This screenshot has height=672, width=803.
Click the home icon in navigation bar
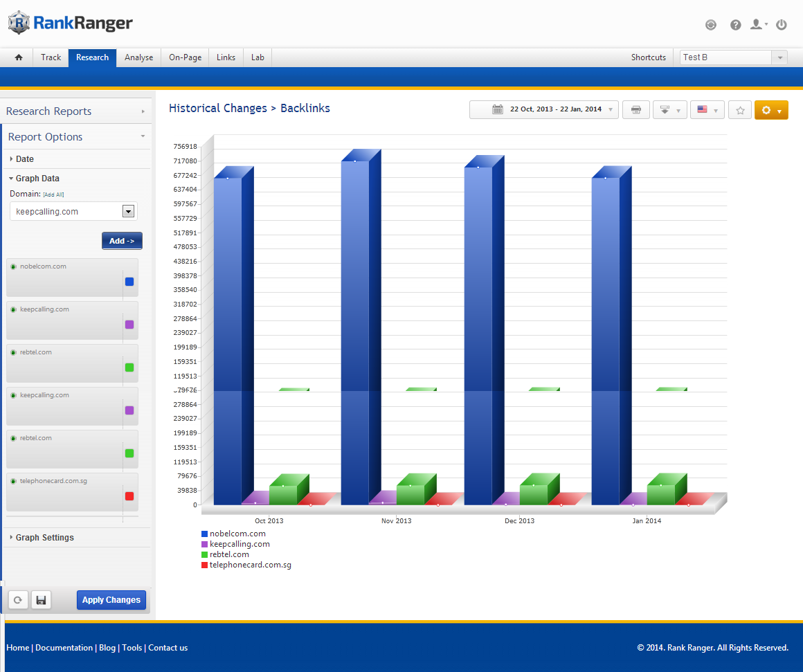(x=19, y=57)
